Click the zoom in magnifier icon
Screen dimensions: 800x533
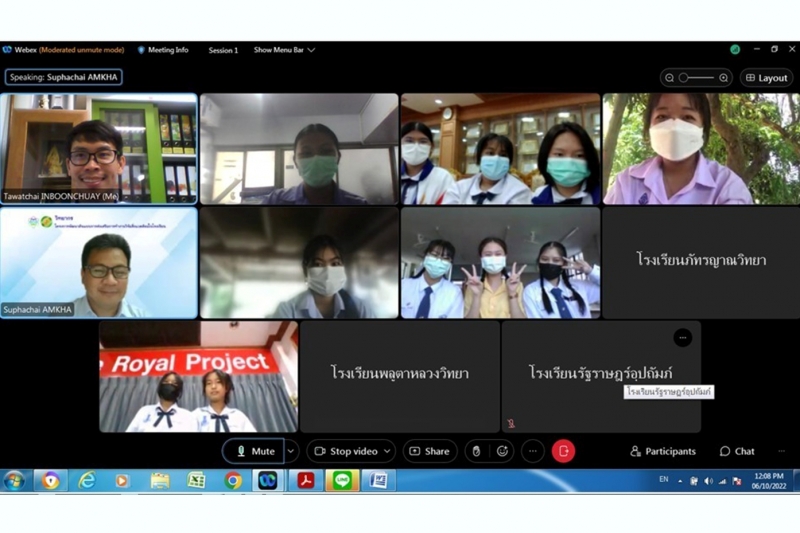(x=724, y=77)
